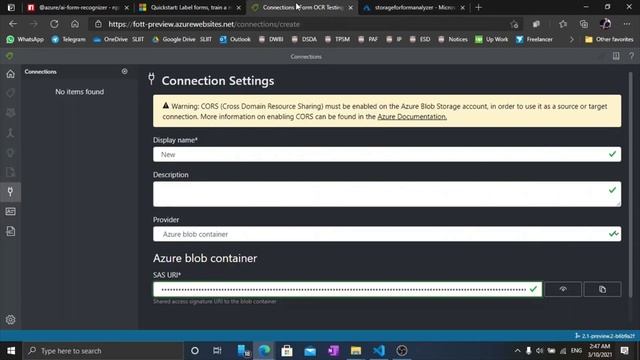Switch to storageforformanalyzer browser tab

pos(414,7)
